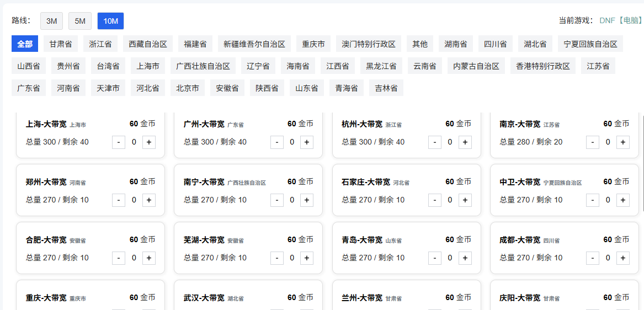
Task: Increase quantity for 上海-大带宽
Action: tap(149, 142)
